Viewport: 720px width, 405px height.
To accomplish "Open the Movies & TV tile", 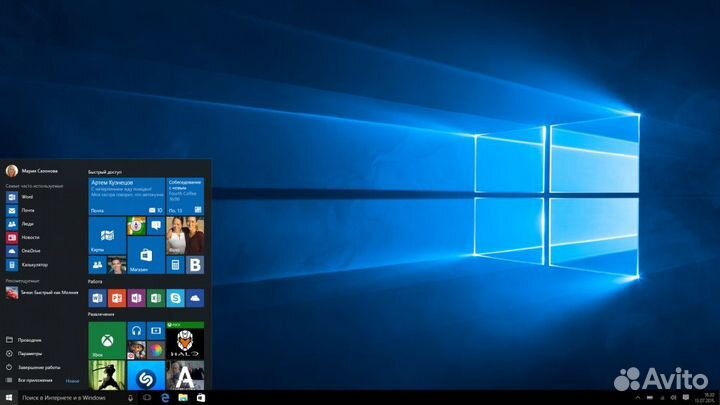I will (156, 331).
